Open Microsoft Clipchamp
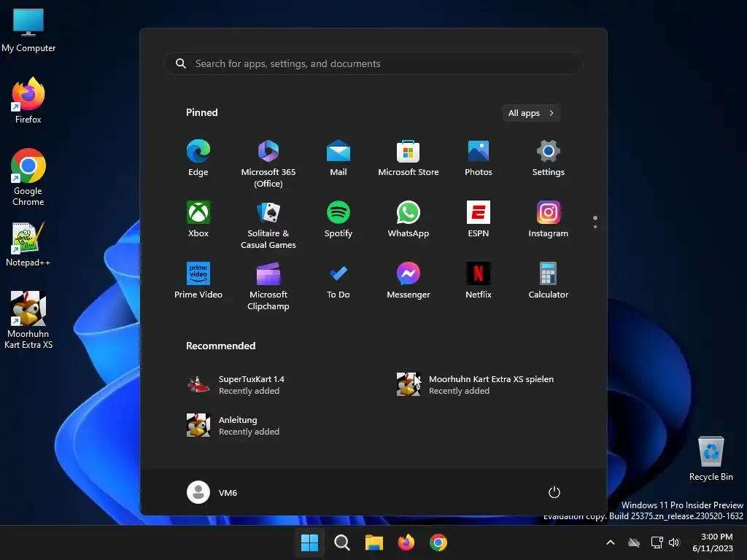 (x=268, y=286)
